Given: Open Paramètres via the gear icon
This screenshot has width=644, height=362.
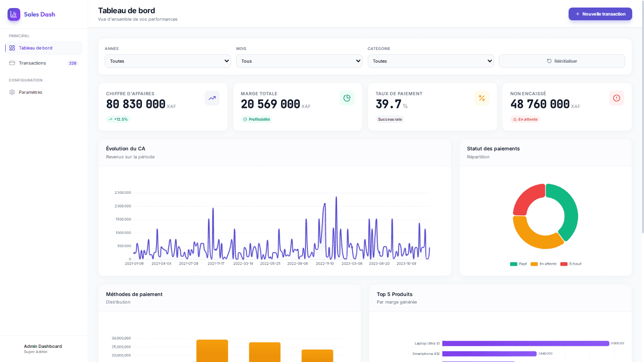Looking at the screenshot, I should [x=11, y=92].
